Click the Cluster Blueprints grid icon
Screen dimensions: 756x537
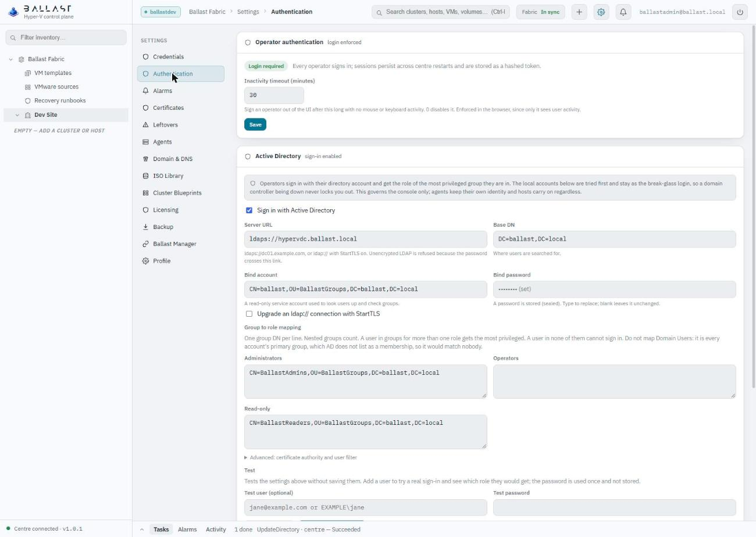(145, 193)
